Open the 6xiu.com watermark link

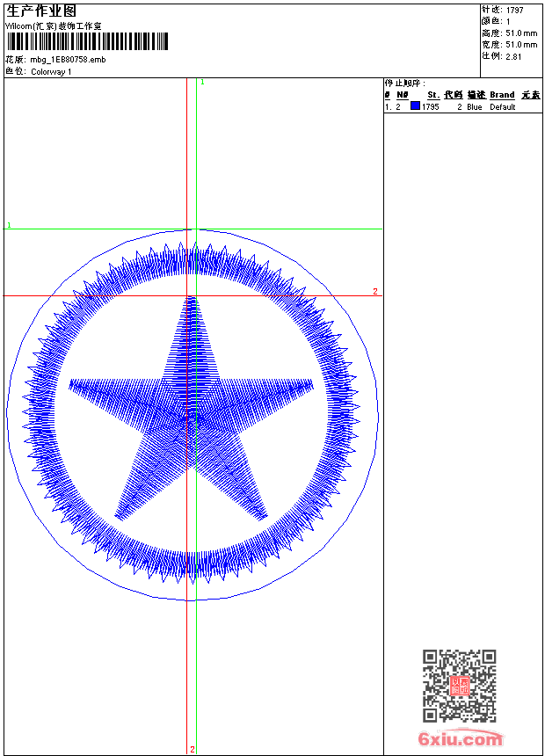461,740
